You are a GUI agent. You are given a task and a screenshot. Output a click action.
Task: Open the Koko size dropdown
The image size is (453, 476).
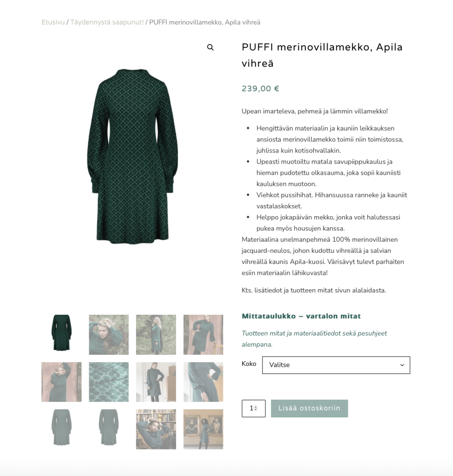pos(336,365)
